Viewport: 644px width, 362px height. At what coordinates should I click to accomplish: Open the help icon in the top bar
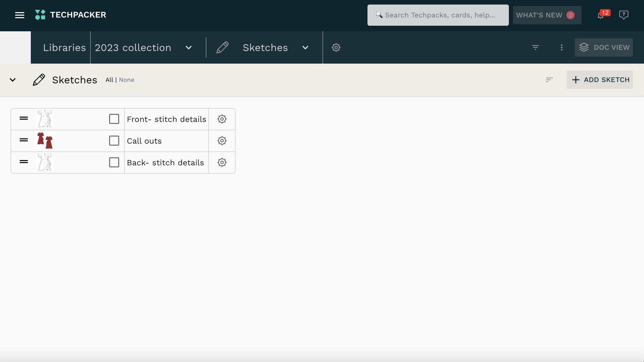coord(624,15)
